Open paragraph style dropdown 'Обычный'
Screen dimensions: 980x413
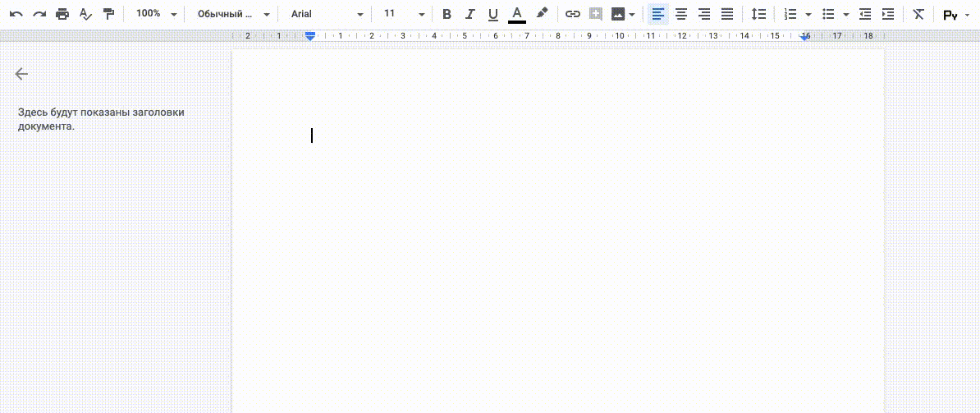233,14
